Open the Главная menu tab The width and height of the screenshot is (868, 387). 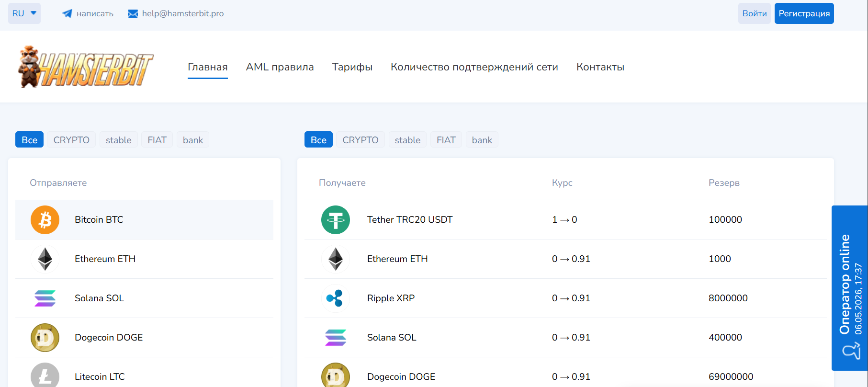pos(208,67)
